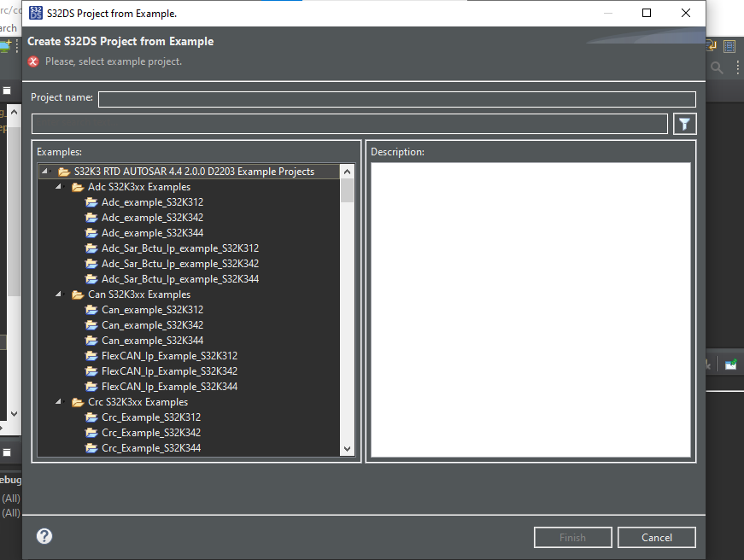The image size is (744, 560).
Task: Maximize the S32DS Project dialog
Action: tap(647, 14)
